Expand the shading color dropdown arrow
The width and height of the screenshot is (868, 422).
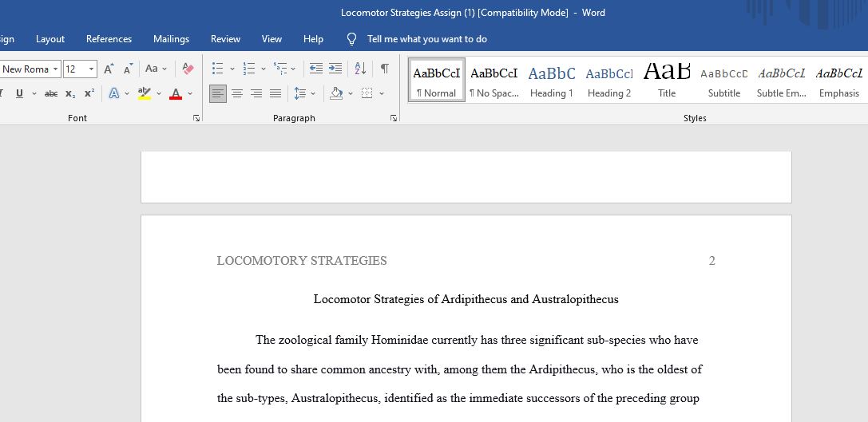[351, 93]
